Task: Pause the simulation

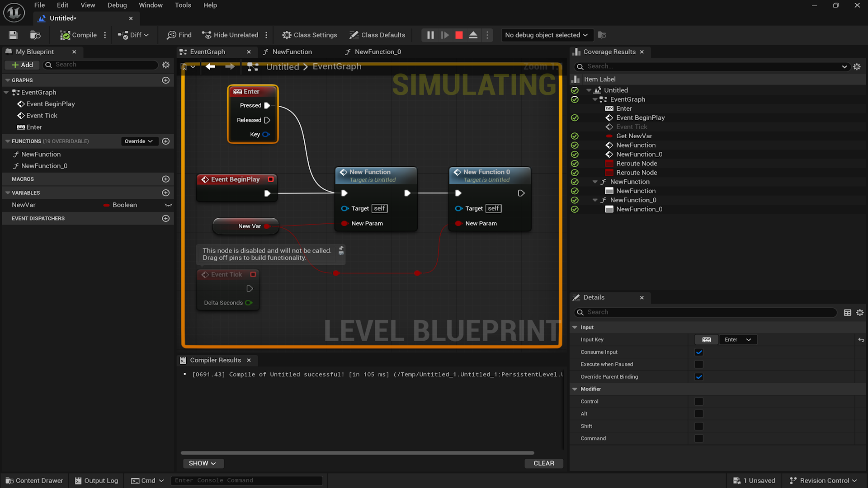Action: [x=430, y=35]
